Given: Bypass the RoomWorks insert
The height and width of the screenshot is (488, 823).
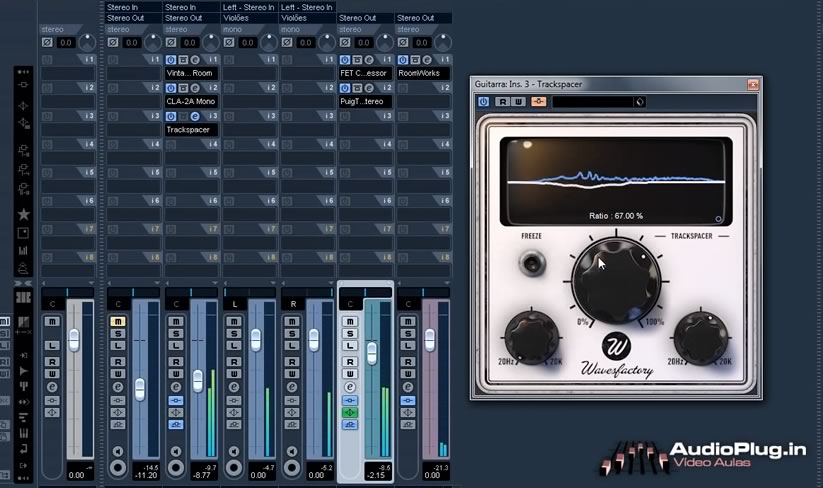Looking at the screenshot, I should click(403, 60).
